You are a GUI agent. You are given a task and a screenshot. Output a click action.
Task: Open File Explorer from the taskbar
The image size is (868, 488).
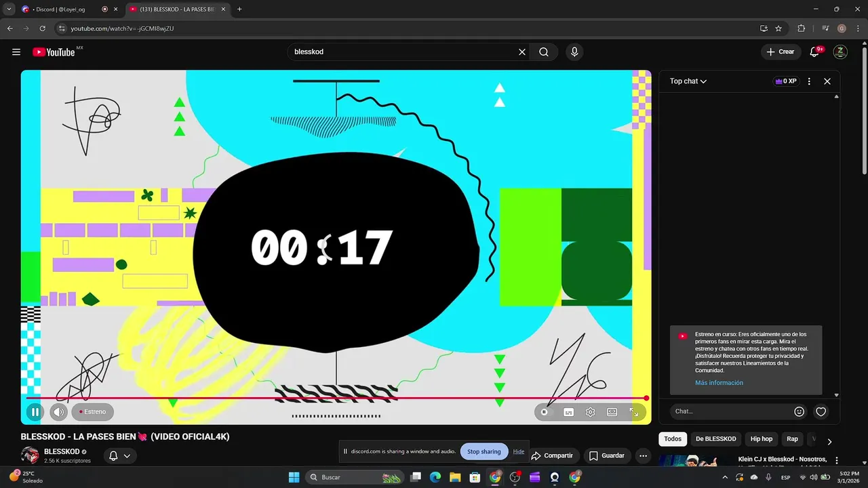pos(455,477)
